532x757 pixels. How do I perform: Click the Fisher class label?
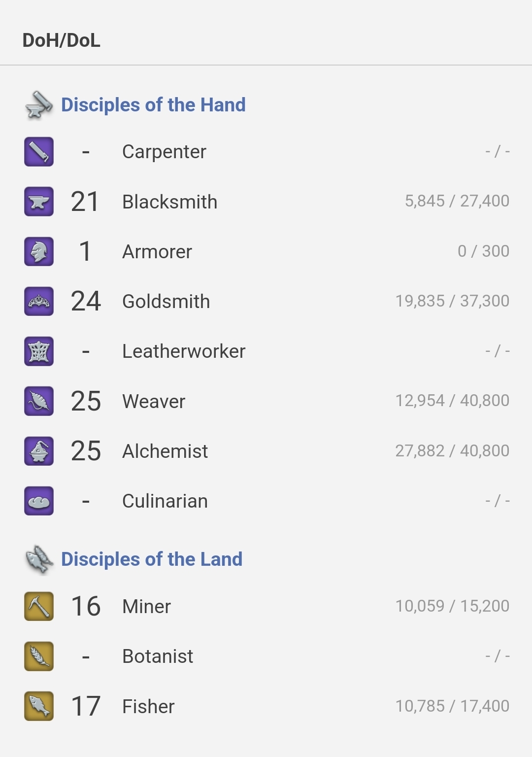point(148,706)
